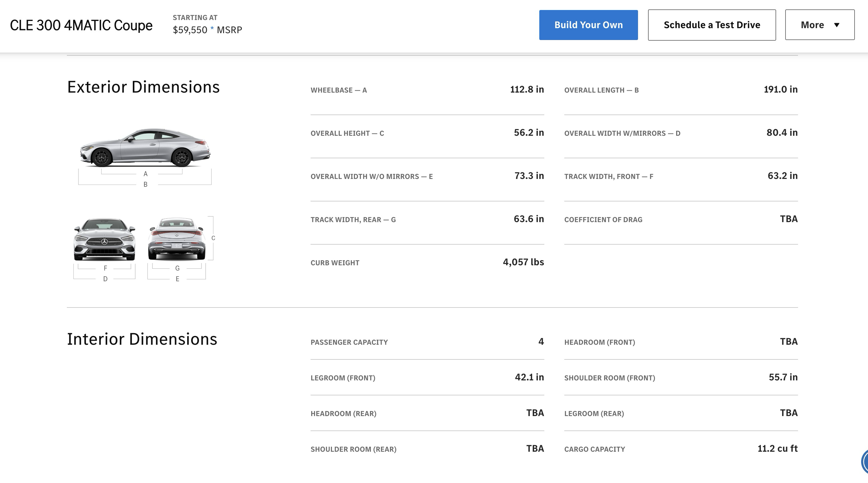Screen dimensions: 868x483
Task: Click Schedule a Test Drive button
Action: tap(711, 25)
